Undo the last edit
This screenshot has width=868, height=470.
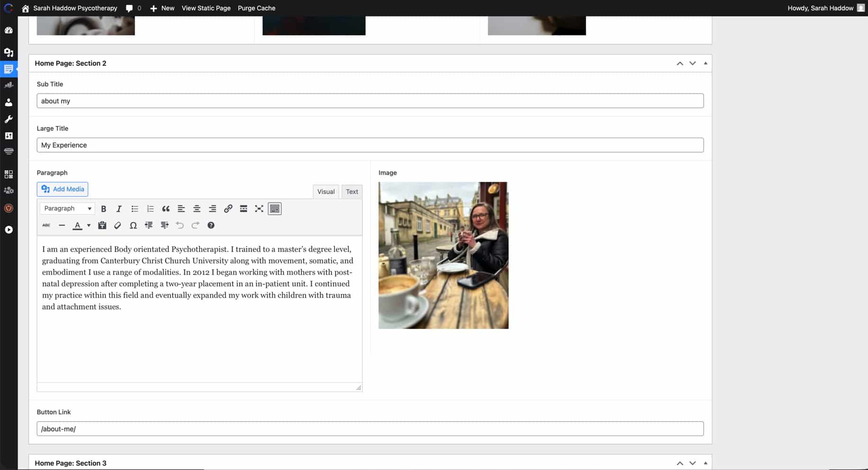click(180, 225)
